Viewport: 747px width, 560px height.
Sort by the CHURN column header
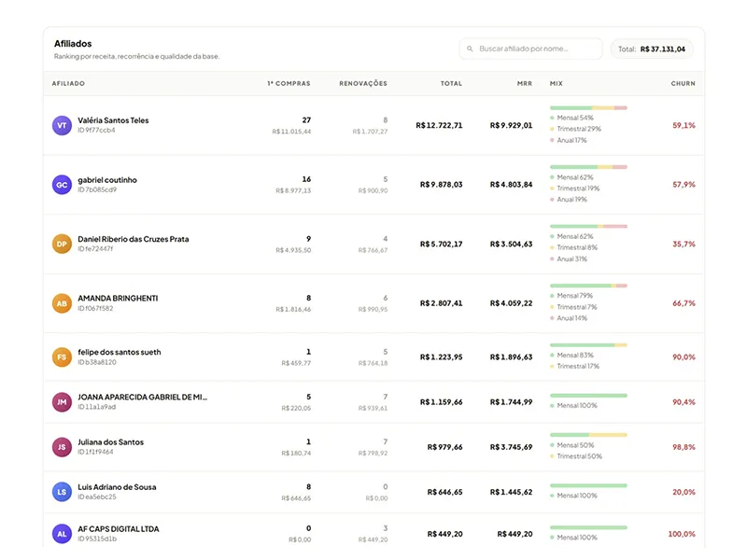pos(684,83)
